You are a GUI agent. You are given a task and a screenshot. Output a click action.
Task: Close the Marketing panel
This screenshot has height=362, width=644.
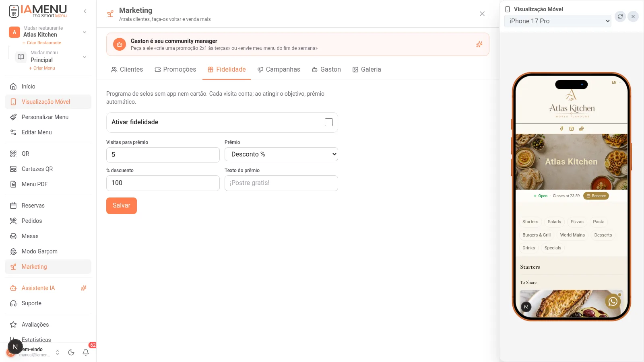point(482,14)
